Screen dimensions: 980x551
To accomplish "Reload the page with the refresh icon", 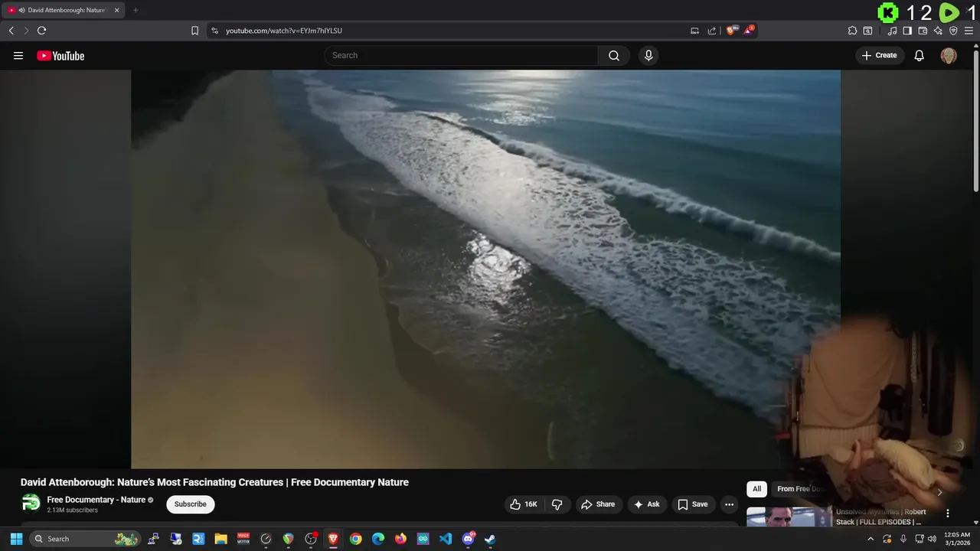I will [x=41, y=31].
